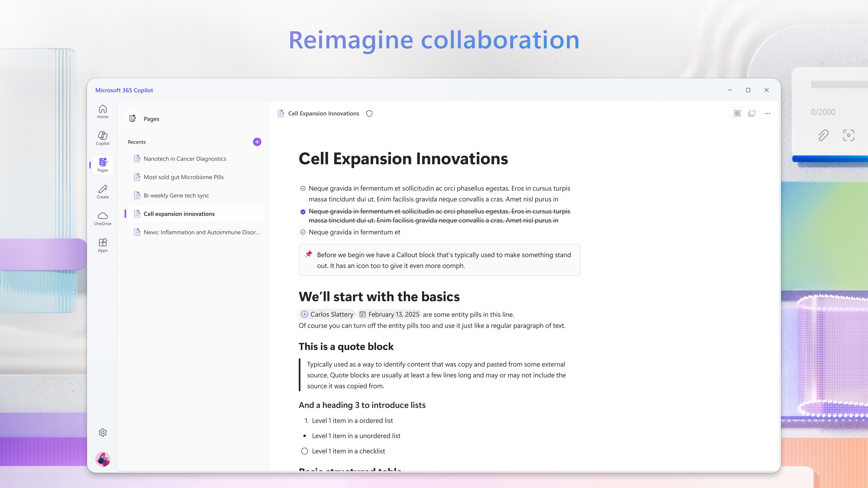Image resolution: width=868 pixels, height=488 pixels.
Task: Open the February 13, 2025 date pill
Action: pos(389,314)
